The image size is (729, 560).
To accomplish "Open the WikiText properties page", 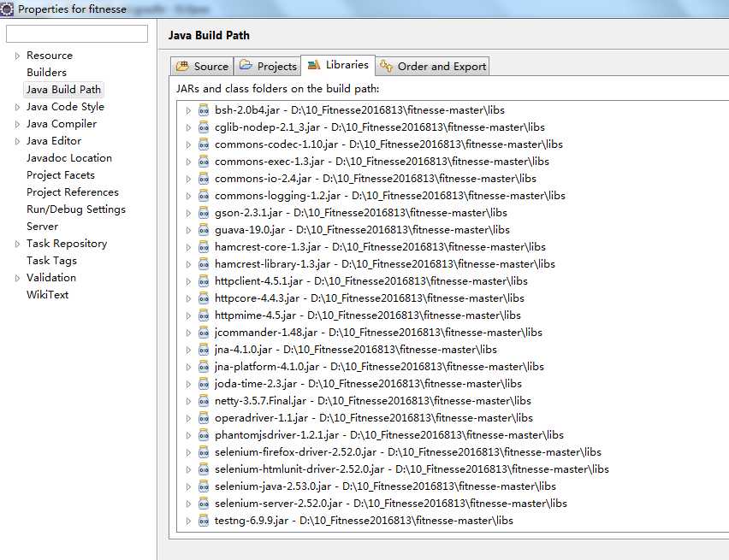I will pyautogui.click(x=47, y=295).
